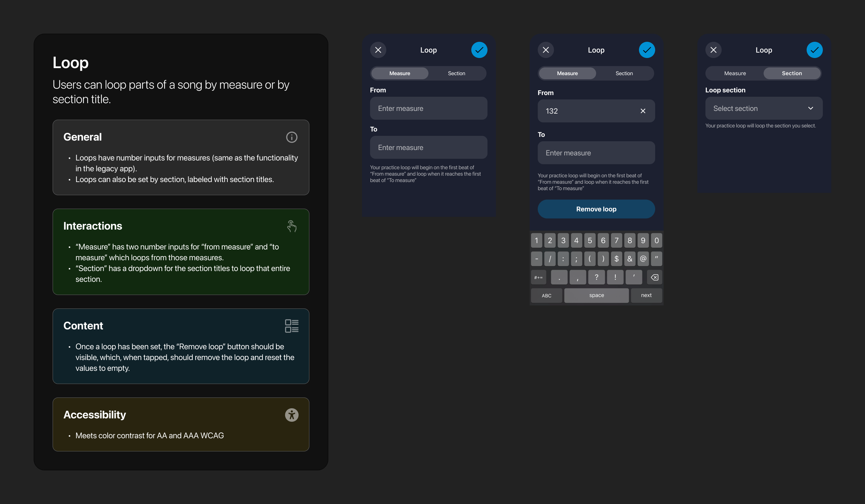Screen dimensions: 865x504
Task: Click the info icon in the General card
Action: 291,137
